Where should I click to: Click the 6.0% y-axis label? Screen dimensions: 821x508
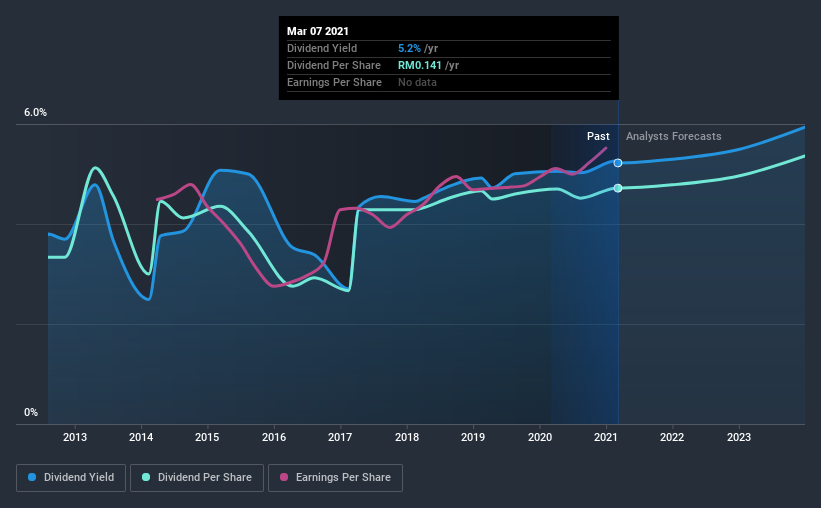click(35, 113)
